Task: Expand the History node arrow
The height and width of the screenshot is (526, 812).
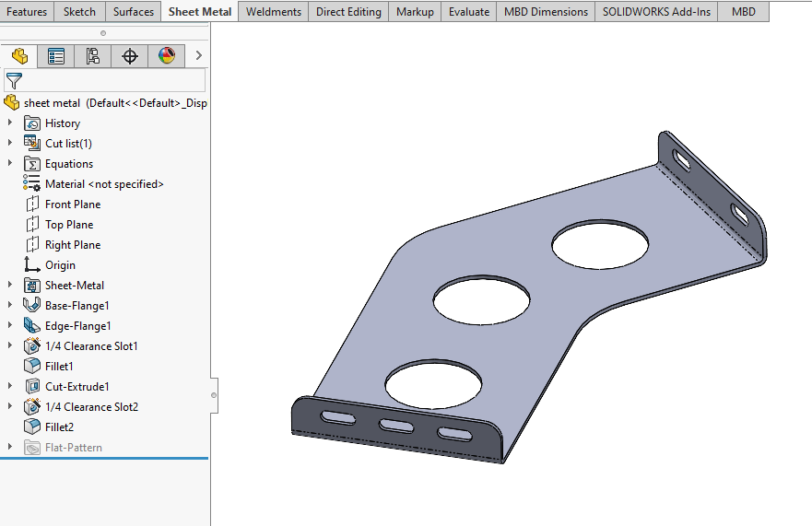Action: (11, 123)
